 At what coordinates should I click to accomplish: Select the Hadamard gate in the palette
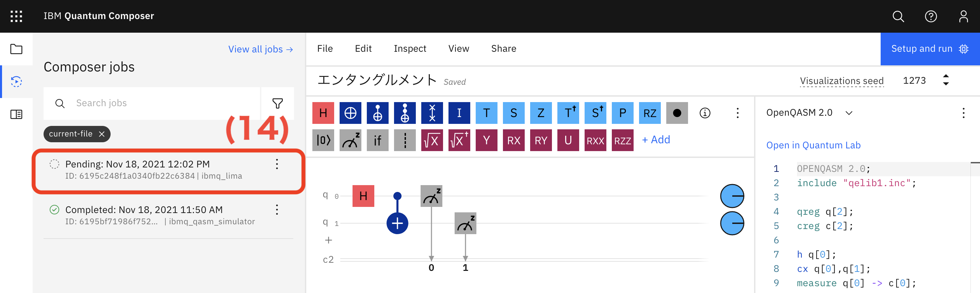323,113
